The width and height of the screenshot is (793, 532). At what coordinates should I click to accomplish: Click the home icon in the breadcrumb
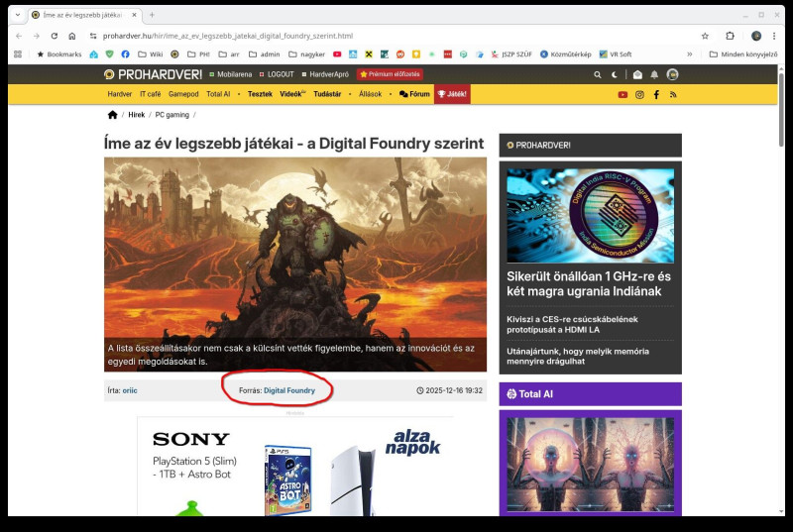[x=112, y=115]
